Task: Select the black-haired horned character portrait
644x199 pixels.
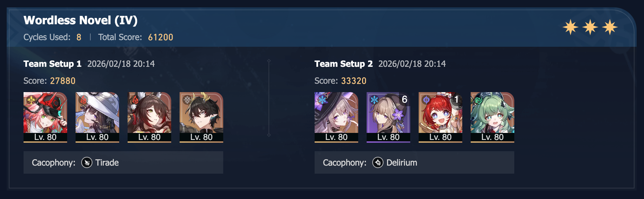Action: (x=201, y=117)
